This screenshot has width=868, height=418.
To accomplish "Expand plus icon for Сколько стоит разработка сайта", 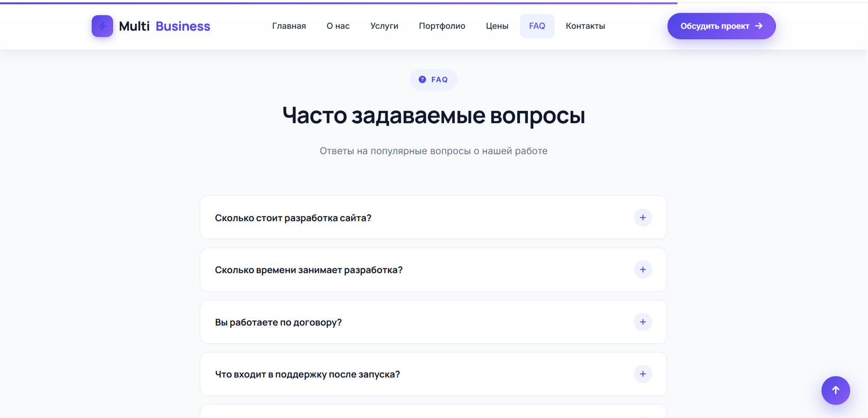I will click(x=643, y=217).
